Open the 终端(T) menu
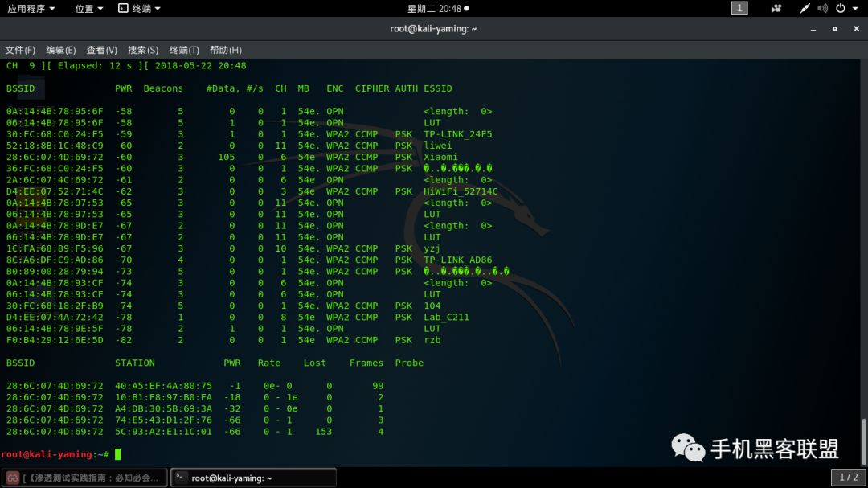 (184, 50)
